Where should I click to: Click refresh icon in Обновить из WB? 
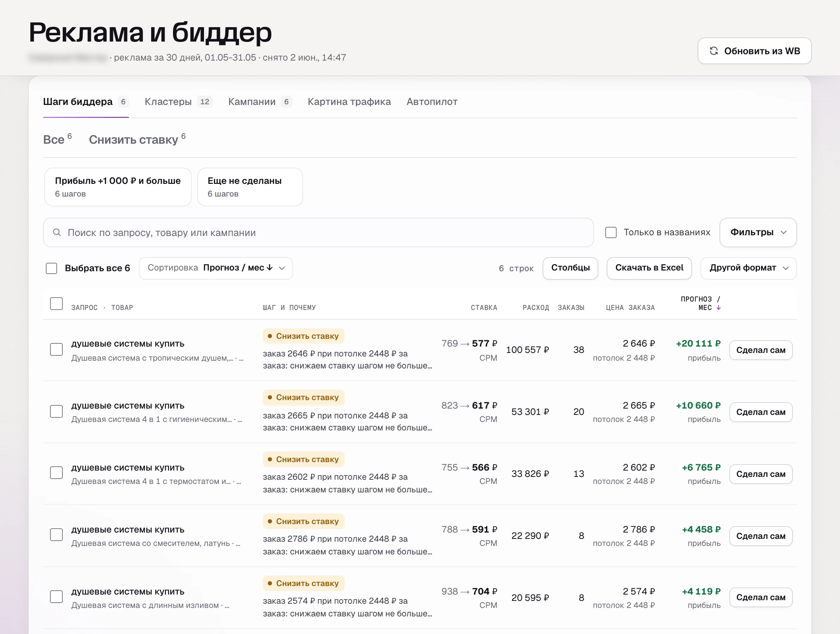(x=714, y=51)
